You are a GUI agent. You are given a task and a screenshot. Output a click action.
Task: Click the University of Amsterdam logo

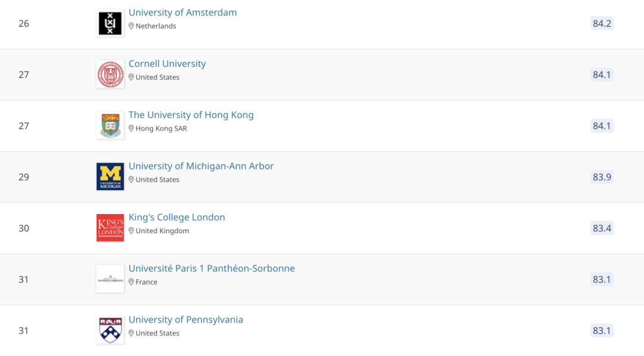[x=110, y=23]
